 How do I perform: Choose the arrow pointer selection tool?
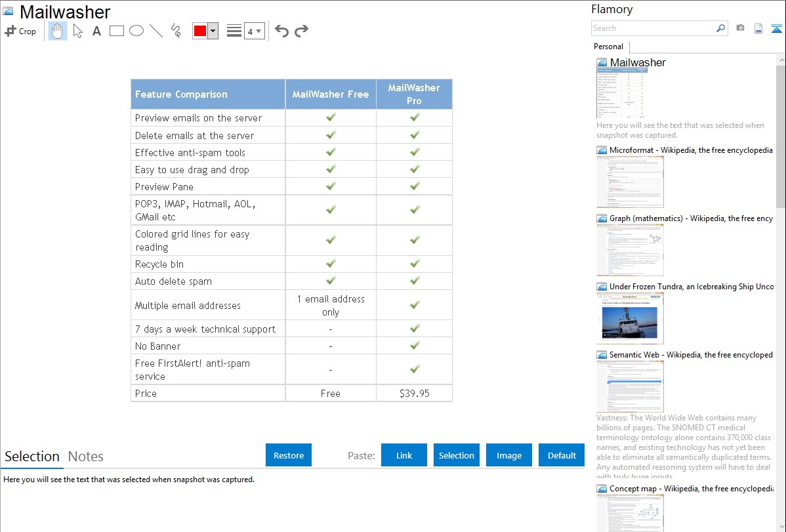coord(77,31)
